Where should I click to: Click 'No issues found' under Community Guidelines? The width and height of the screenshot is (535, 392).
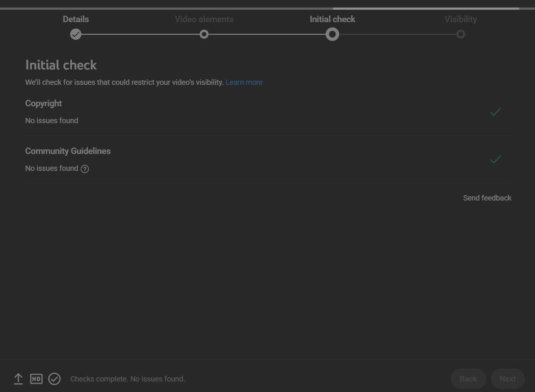click(x=52, y=168)
